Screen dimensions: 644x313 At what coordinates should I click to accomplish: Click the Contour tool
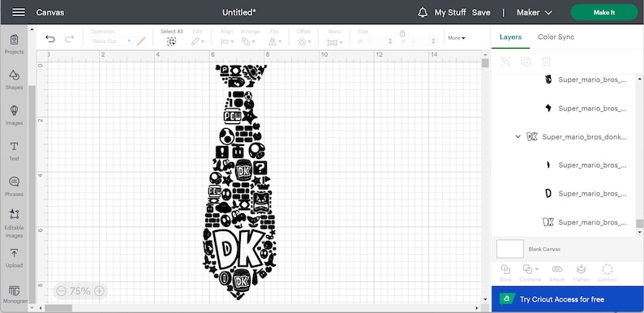click(x=607, y=273)
